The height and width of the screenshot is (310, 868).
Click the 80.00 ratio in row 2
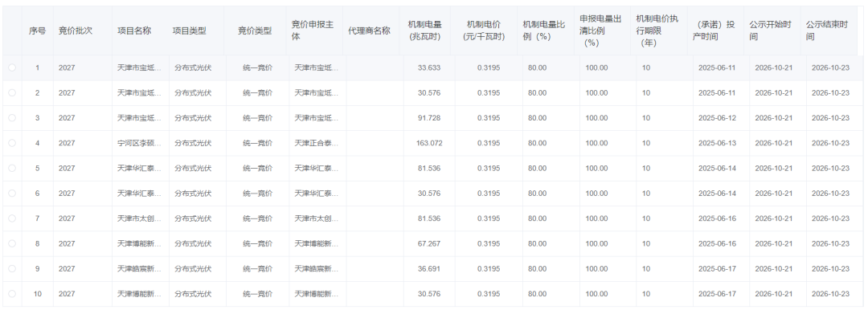537,93
